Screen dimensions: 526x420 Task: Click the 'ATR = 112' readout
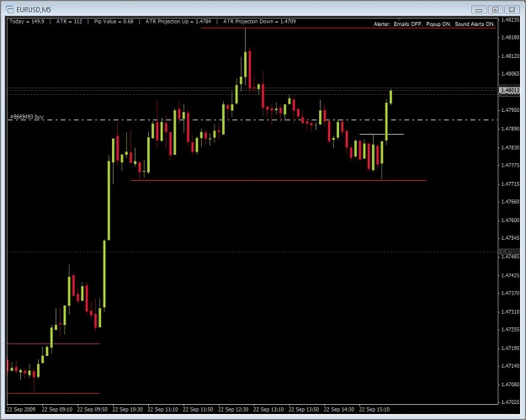[x=69, y=22]
